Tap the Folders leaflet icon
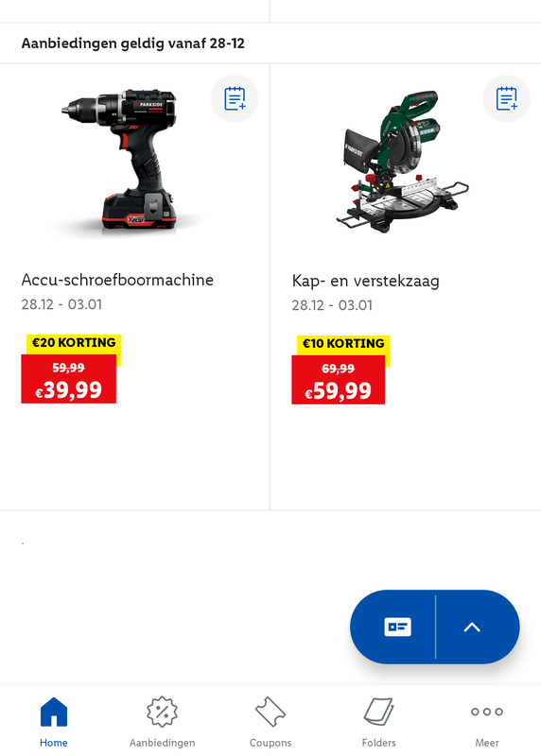 coord(379,712)
